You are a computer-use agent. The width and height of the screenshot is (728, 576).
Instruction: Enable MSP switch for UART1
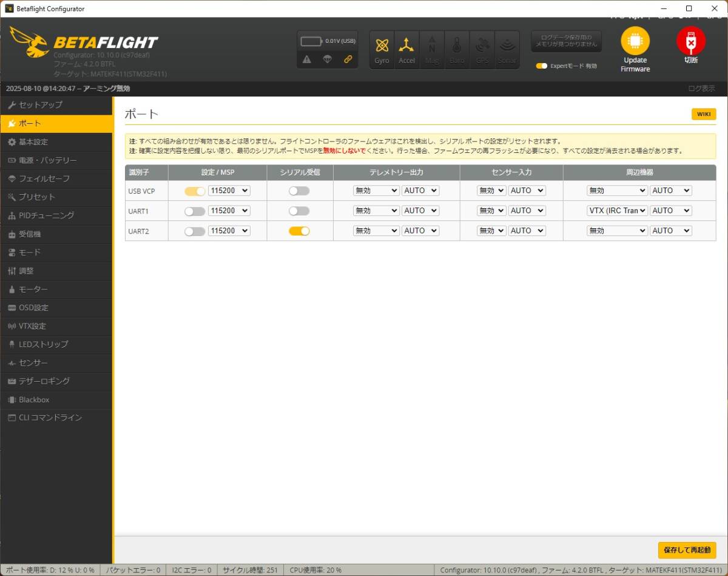(x=195, y=211)
